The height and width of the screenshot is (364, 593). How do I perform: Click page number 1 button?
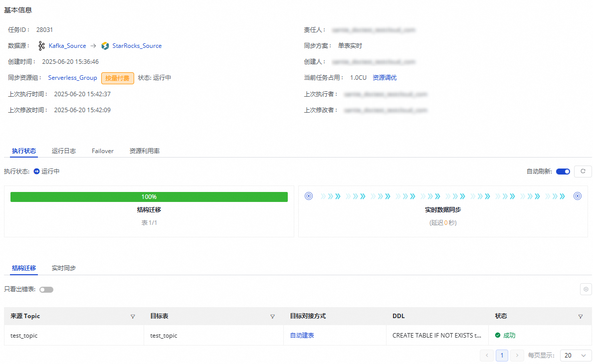[x=502, y=356]
